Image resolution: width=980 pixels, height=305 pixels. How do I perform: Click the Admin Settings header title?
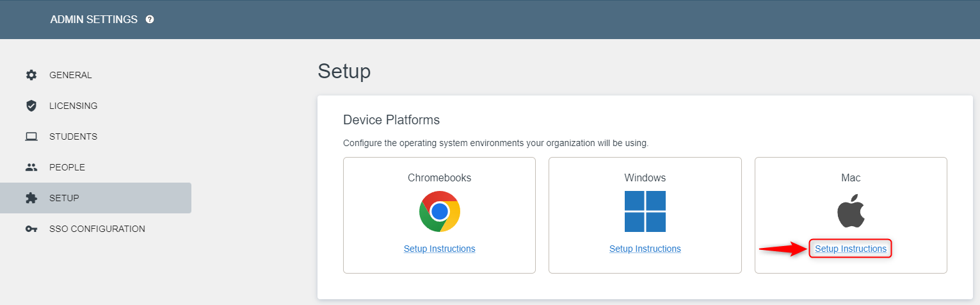[94, 19]
